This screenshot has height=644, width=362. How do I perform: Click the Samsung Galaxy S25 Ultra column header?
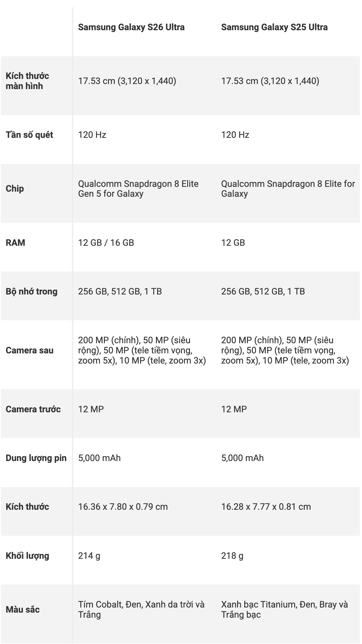(274, 27)
